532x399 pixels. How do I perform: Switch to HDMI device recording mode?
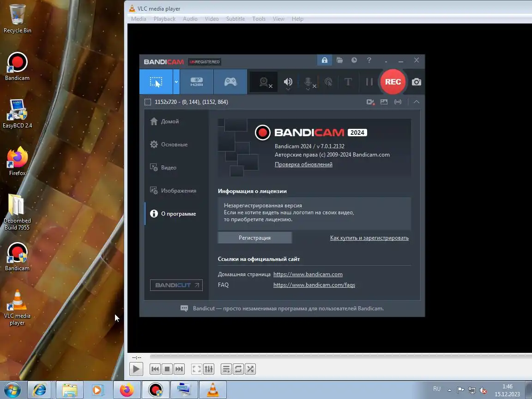point(196,82)
